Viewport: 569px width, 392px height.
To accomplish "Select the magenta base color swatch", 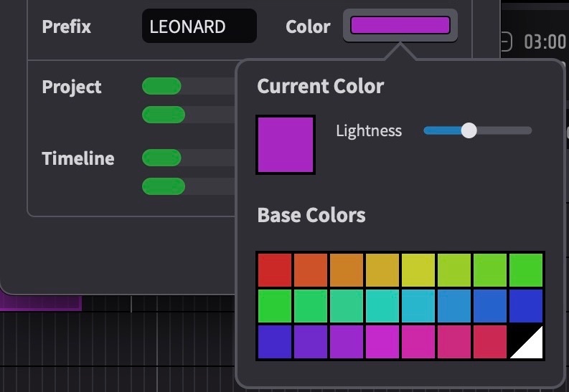I will pos(382,342).
